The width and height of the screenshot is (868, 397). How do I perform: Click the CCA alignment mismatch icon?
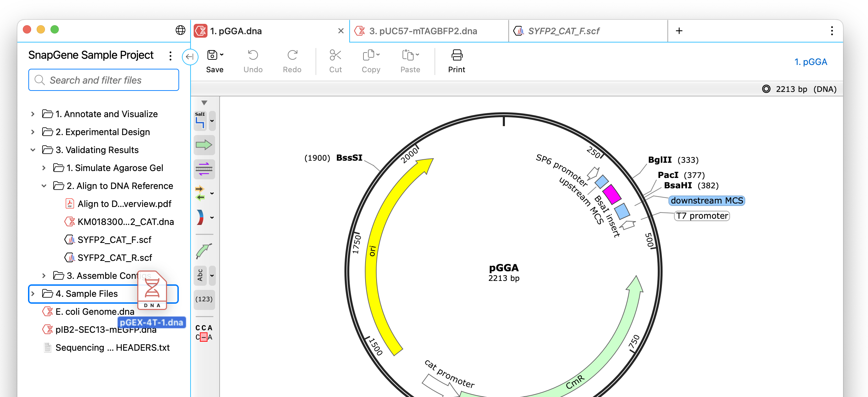[204, 332]
